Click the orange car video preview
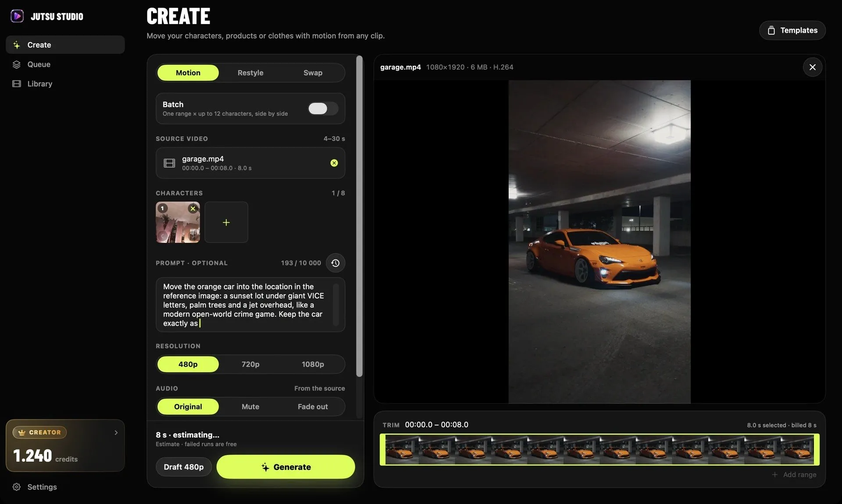 click(599, 241)
